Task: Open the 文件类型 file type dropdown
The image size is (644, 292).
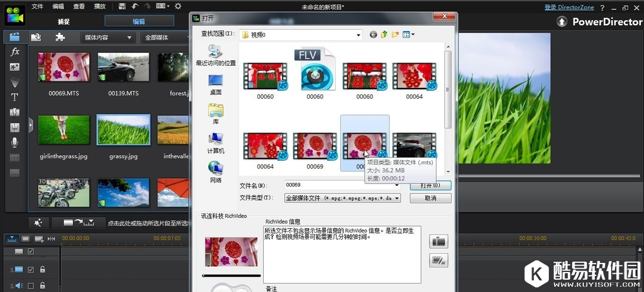Action: tap(396, 198)
